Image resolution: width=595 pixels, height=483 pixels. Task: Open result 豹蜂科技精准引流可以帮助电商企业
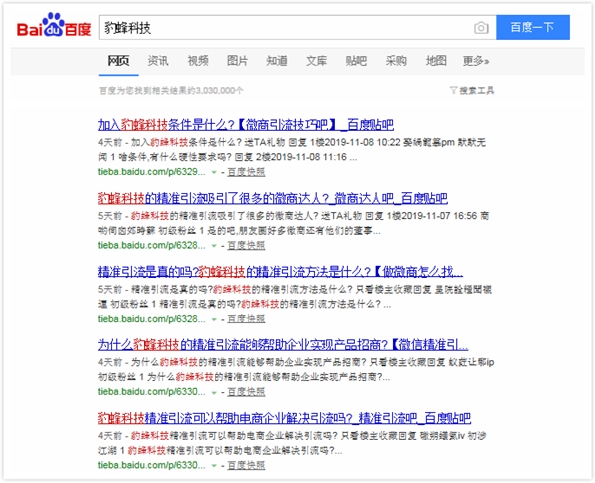coord(284,418)
